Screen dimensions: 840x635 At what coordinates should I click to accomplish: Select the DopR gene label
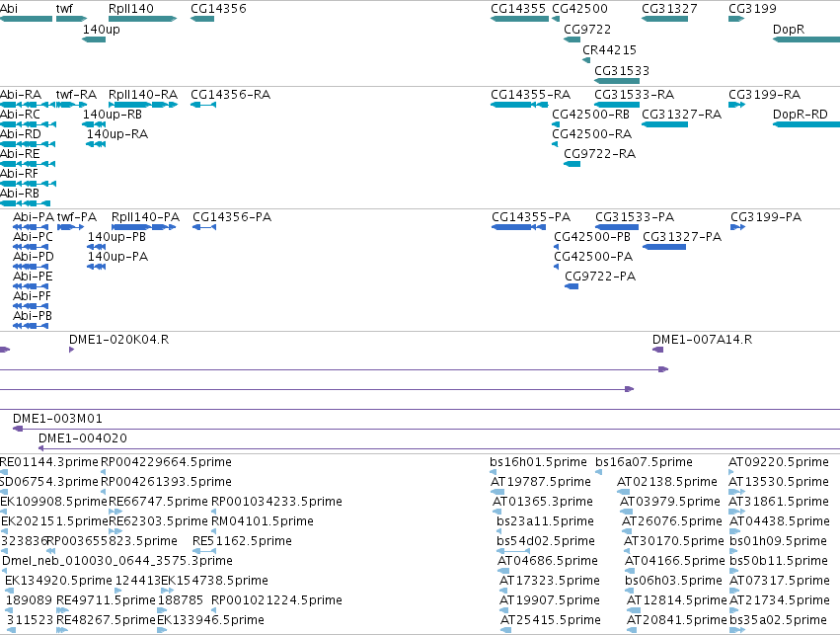[789, 30]
